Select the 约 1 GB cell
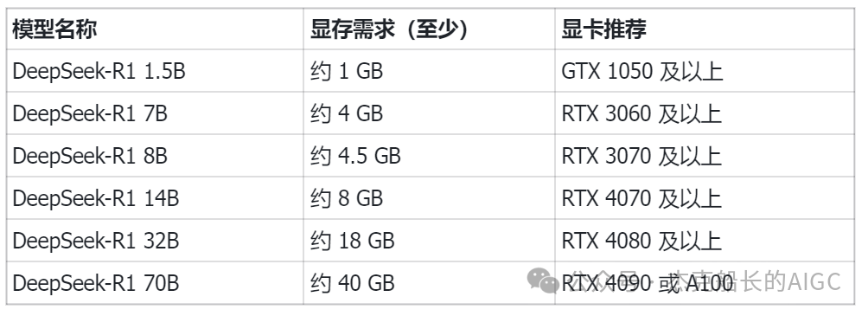The height and width of the screenshot is (316, 868). [429, 71]
